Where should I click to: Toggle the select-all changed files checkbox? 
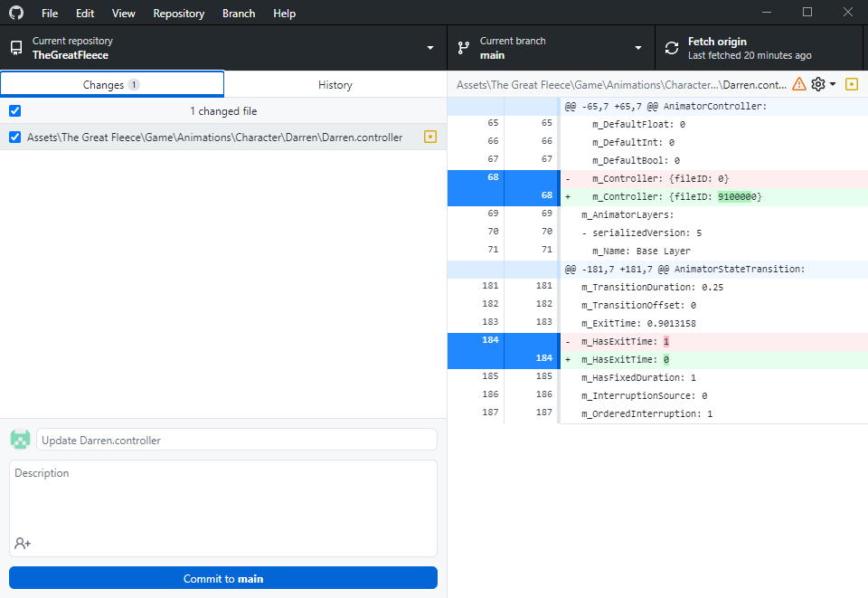point(15,110)
